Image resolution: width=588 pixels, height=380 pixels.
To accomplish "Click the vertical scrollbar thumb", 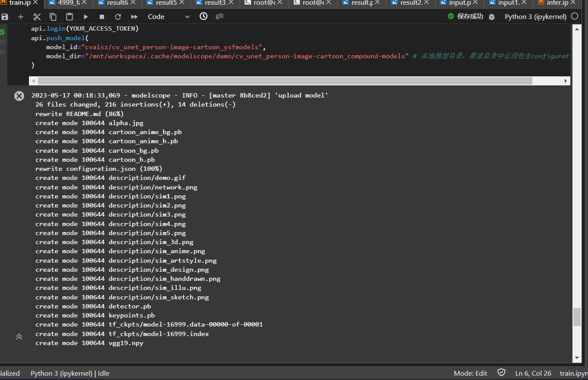I will click(x=577, y=317).
